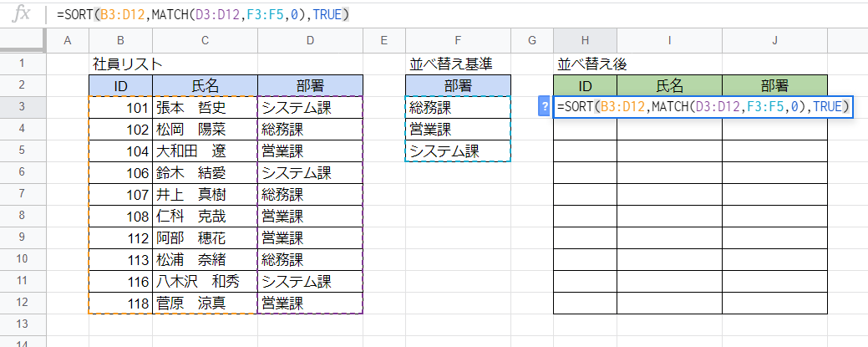The height and width of the screenshot is (347, 868).
Task: Click the cell containing ID 101
Action: (x=120, y=107)
